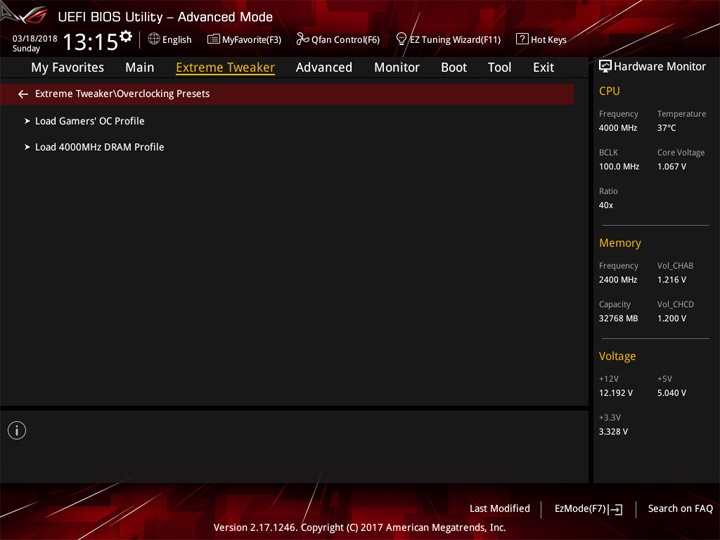Click the CPU section heading
The width and height of the screenshot is (720, 540).
pyautogui.click(x=609, y=91)
